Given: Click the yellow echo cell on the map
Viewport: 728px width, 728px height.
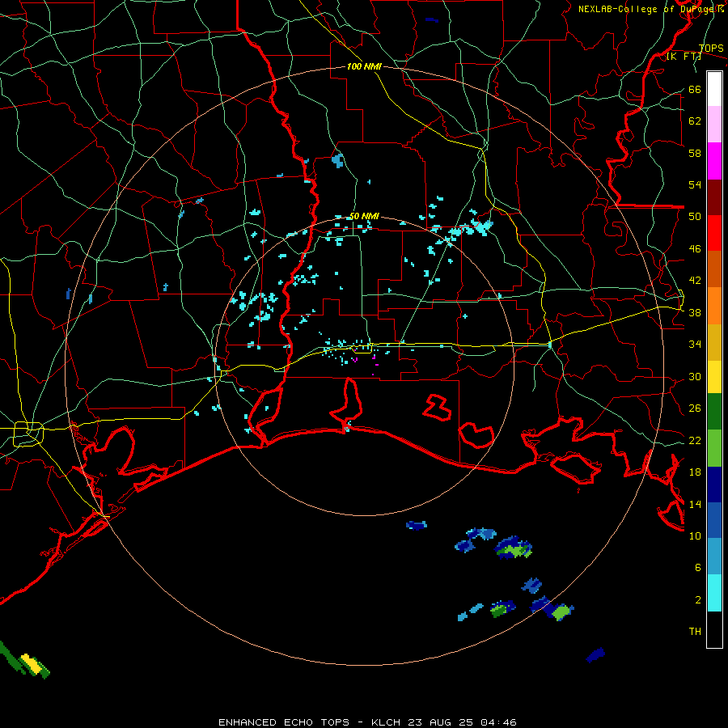Looking at the screenshot, I should pos(32,664).
